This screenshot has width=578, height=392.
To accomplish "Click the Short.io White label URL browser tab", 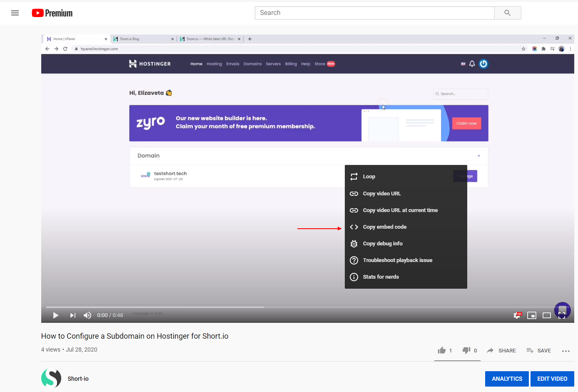I will tap(209, 39).
